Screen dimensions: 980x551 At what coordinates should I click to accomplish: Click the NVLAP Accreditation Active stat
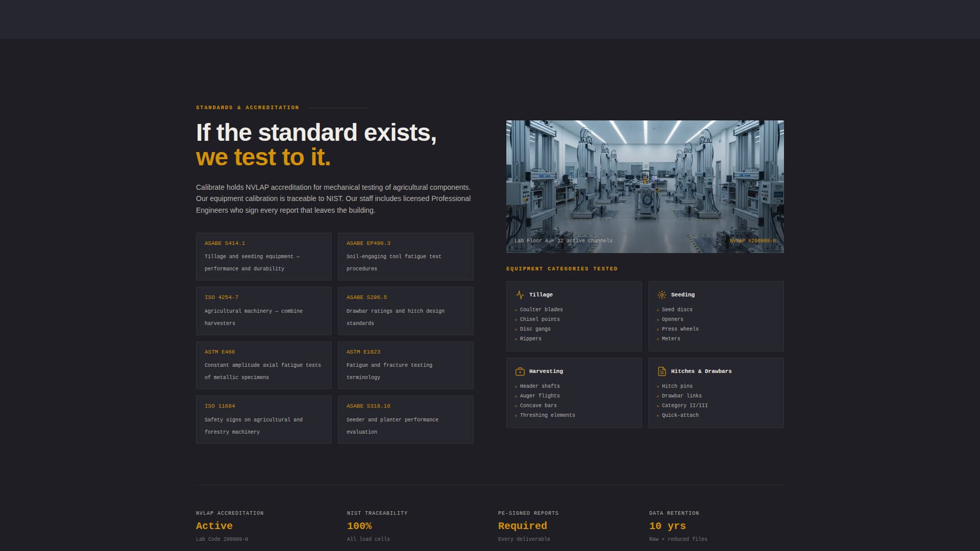(x=214, y=526)
